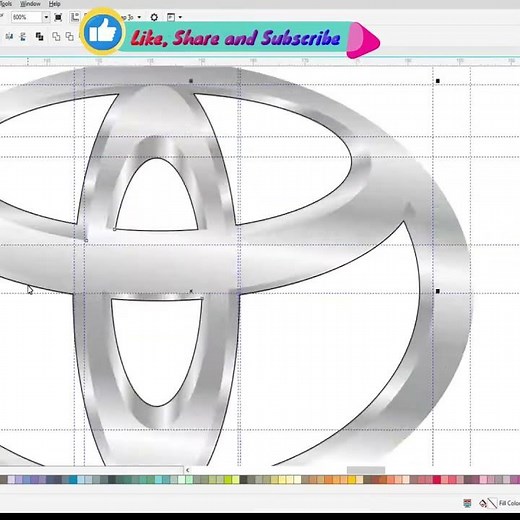520x520 pixels.
Task: Click the Fill Color label
Action: (x=509, y=503)
